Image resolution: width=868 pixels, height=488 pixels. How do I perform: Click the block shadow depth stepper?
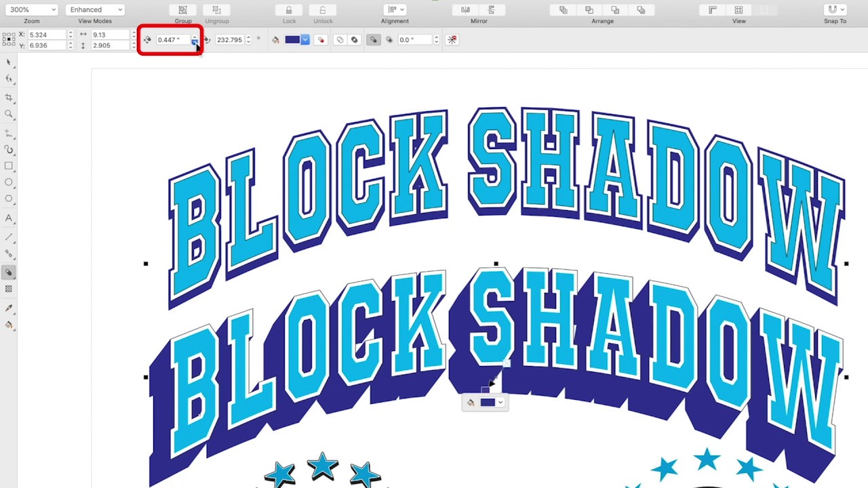coord(195,40)
